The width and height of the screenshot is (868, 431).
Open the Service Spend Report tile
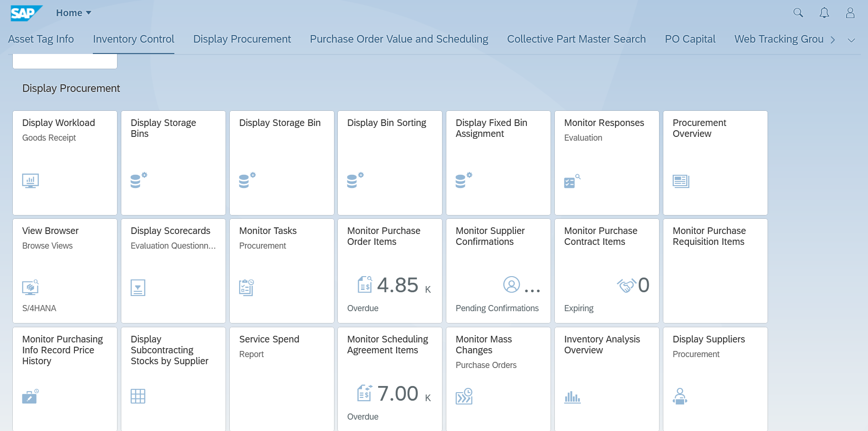tap(281, 379)
